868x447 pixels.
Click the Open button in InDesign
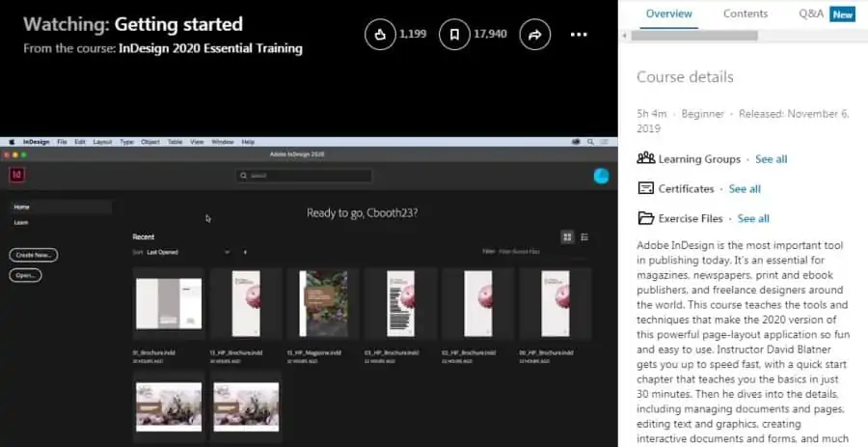click(x=25, y=275)
